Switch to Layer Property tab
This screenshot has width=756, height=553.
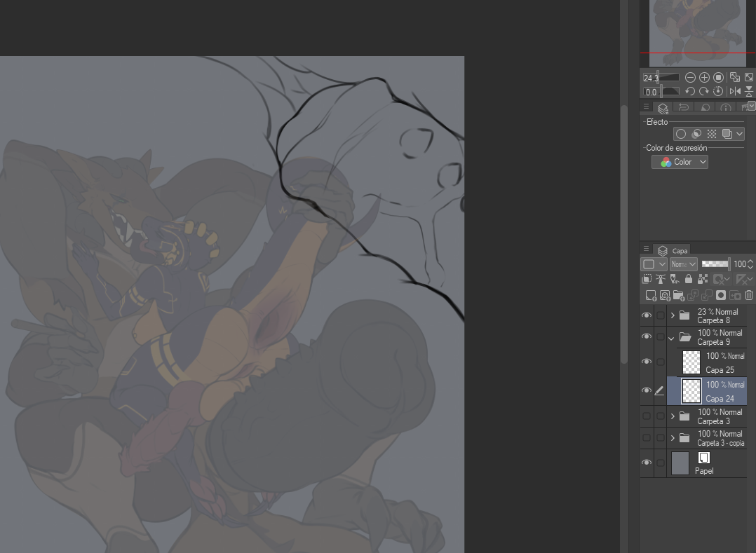[663, 108]
